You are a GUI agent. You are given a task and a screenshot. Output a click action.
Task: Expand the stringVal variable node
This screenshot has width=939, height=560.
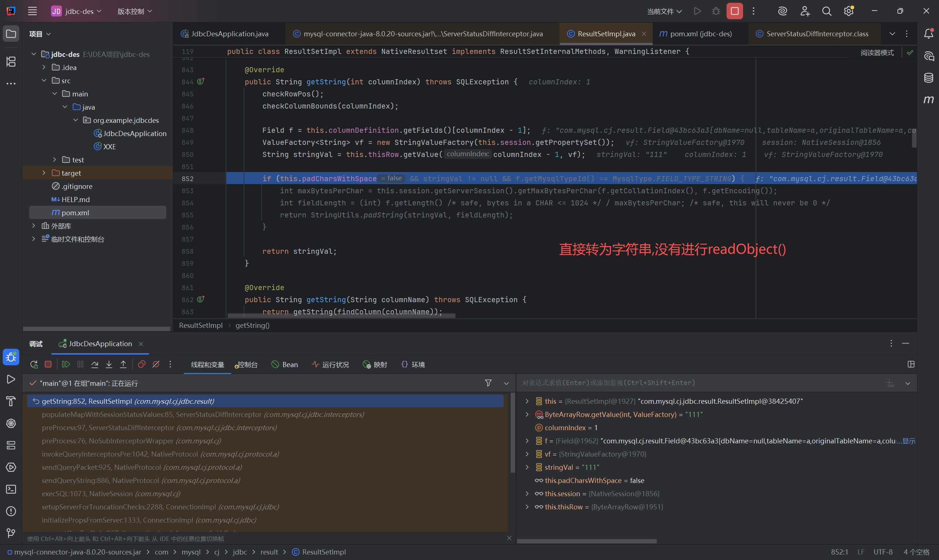[527, 467]
